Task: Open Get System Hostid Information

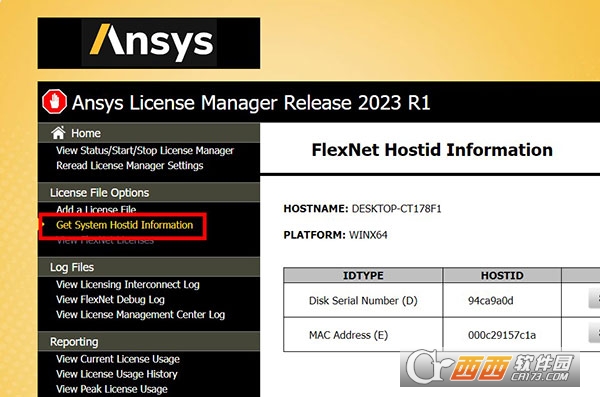Action: [124, 225]
